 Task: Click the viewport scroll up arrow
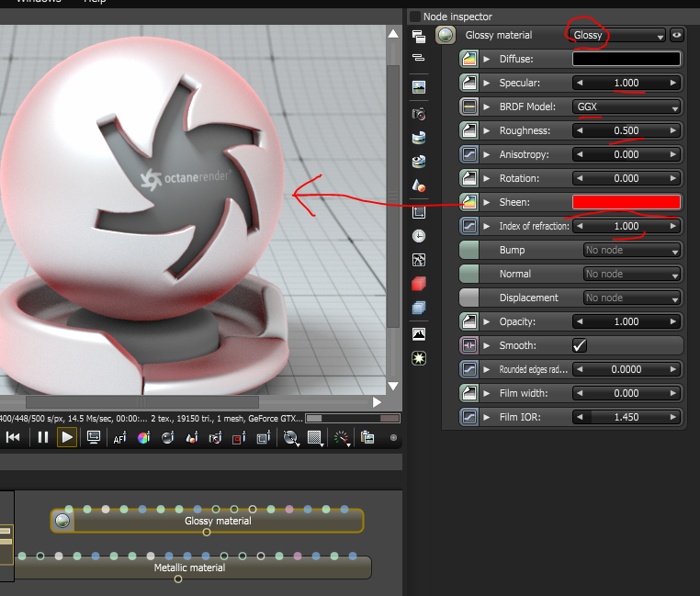click(x=393, y=33)
